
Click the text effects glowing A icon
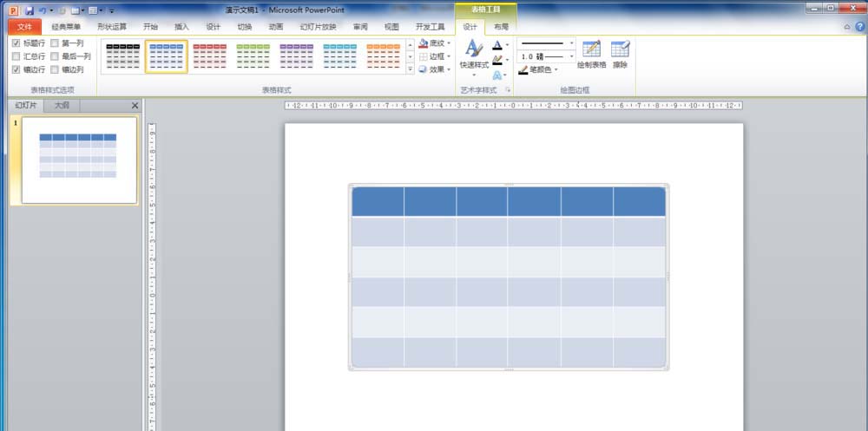tap(497, 75)
